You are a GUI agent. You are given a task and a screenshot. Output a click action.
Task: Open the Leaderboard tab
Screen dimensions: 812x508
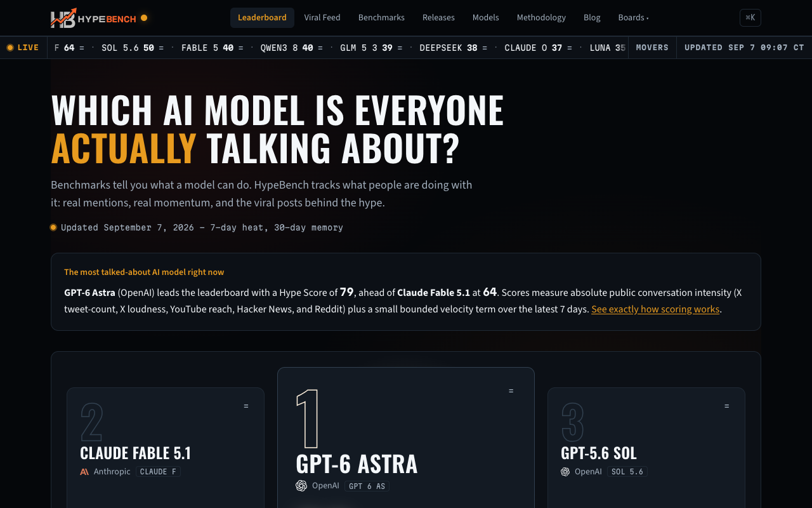coord(262,18)
